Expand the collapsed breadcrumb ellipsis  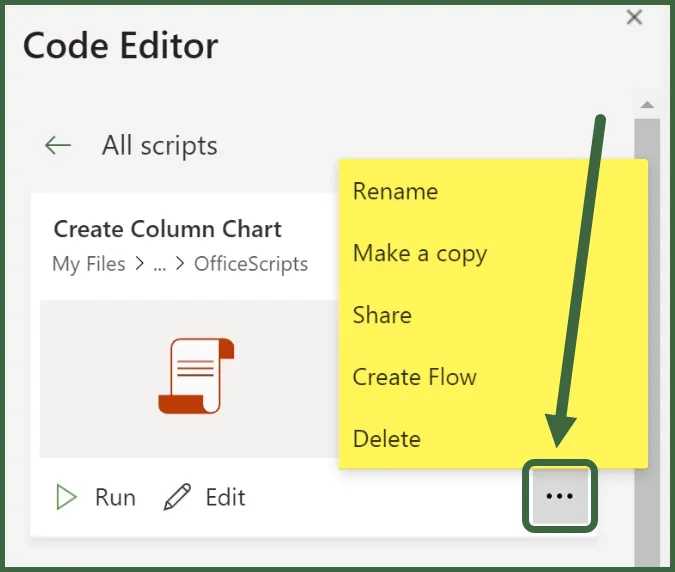[159, 265]
